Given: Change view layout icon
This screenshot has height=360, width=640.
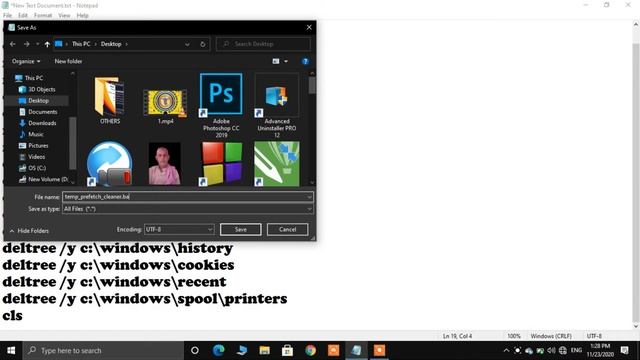Looking at the screenshot, I should [x=276, y=61].
